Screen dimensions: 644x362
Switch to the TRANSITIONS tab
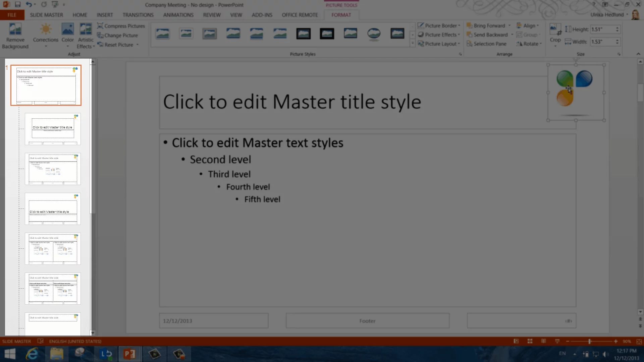[x=138, y=15]
